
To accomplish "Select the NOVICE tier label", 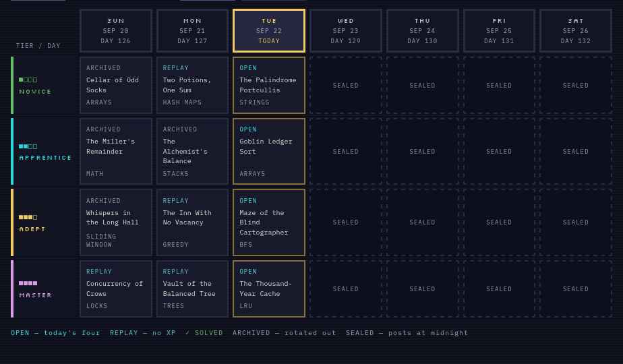I will point(35,92).
